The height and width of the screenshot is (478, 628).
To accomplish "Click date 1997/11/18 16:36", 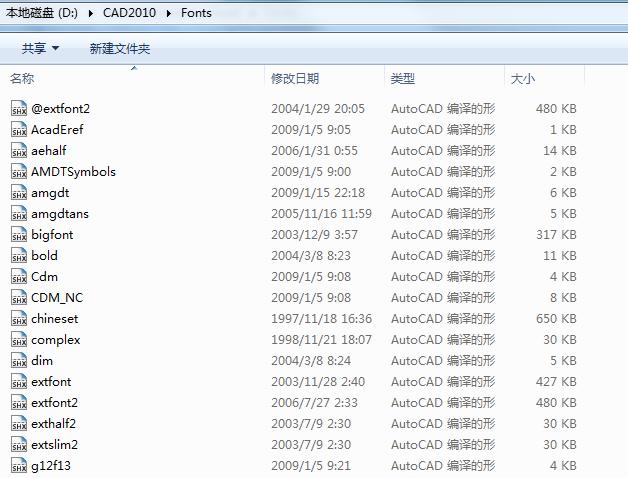I will (322, 319).
